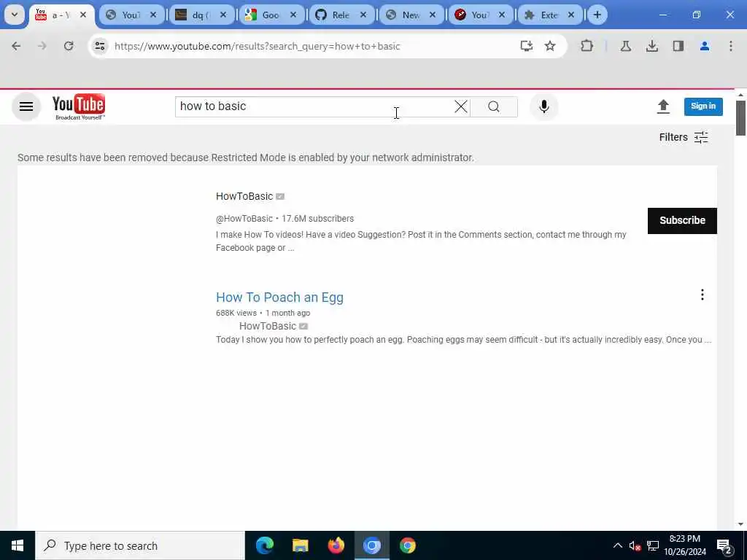Open a new browser tab
747x560 pixels.
pos(597,15)
